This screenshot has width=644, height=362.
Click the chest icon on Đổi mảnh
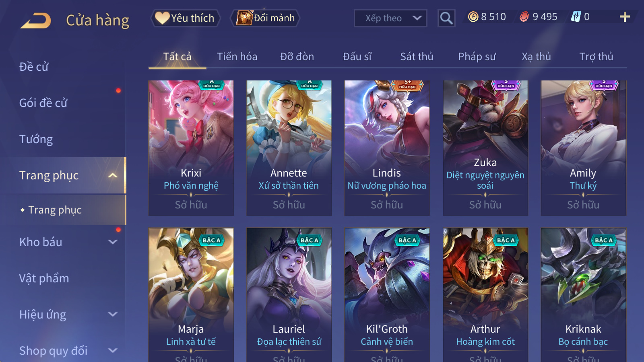(x=244, y=18)
